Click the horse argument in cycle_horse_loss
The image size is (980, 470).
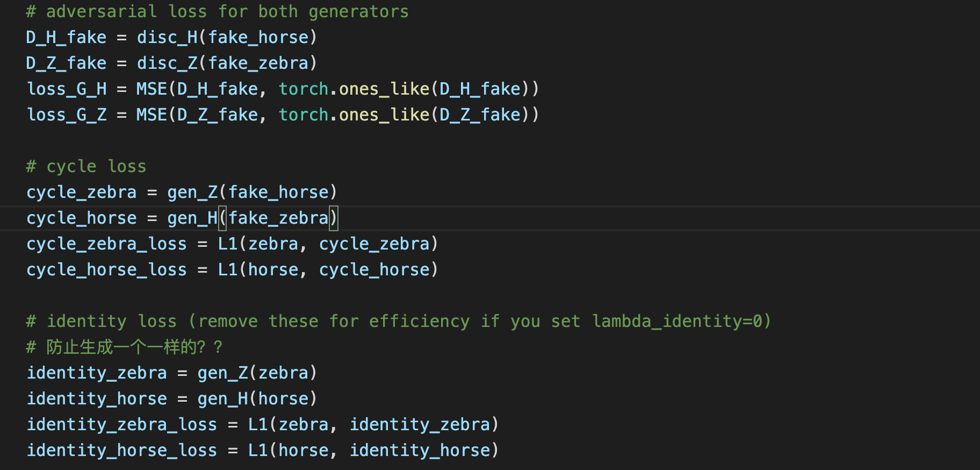(x=273, y=269)
